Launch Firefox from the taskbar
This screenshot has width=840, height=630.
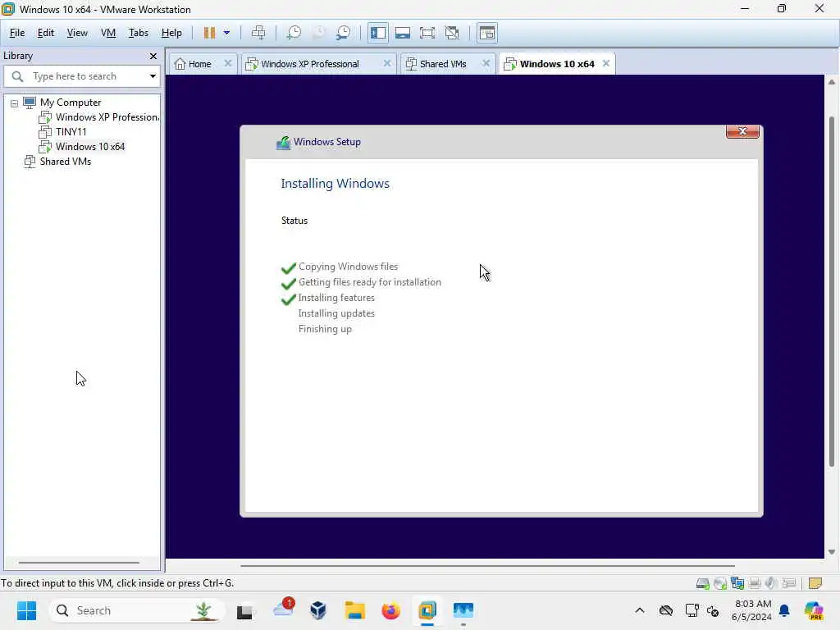pos(391,610)
